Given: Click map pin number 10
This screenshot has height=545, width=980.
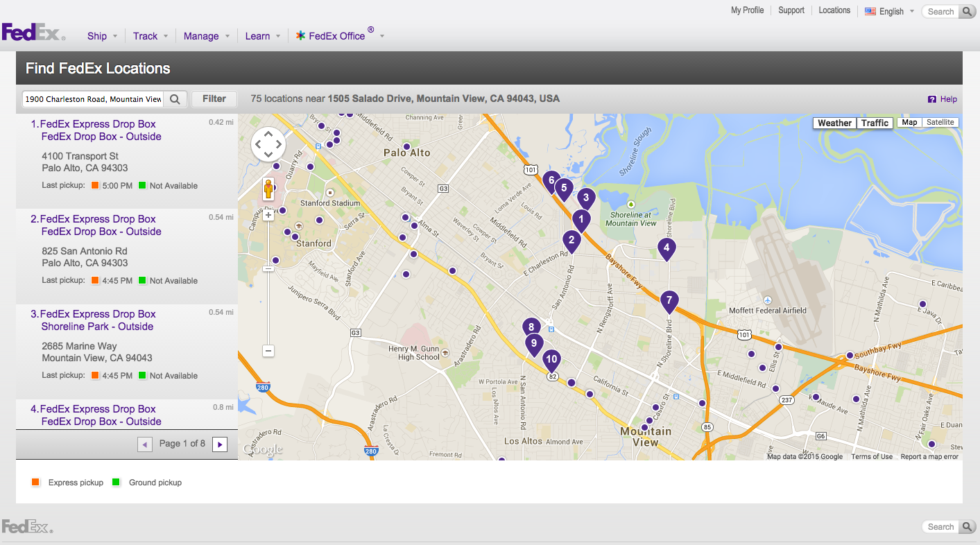Looking at the screenshot, I should [x=551, y=360].
